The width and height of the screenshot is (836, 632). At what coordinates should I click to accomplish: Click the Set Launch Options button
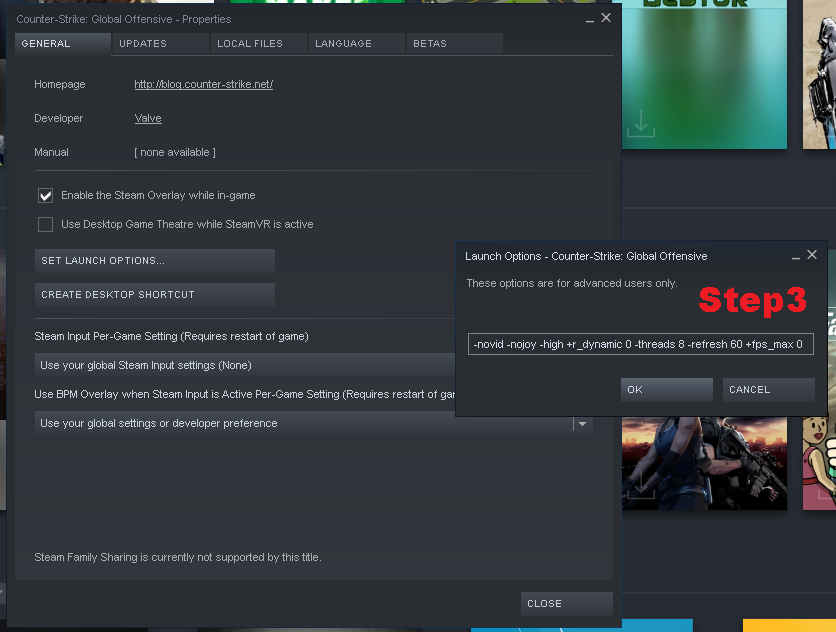click(155, 261)
